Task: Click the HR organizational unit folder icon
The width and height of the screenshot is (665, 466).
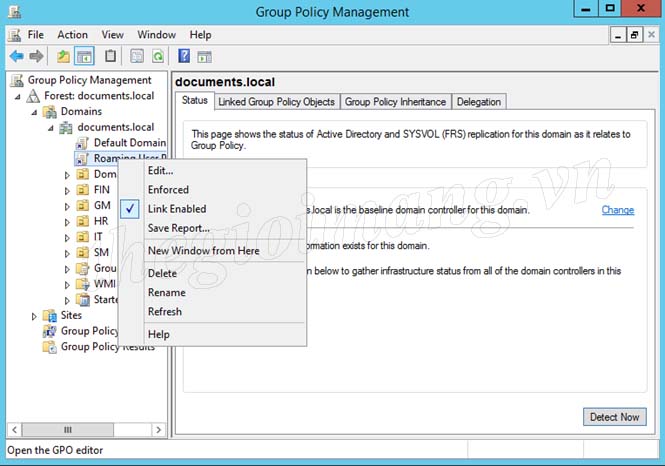Action: 83,221
